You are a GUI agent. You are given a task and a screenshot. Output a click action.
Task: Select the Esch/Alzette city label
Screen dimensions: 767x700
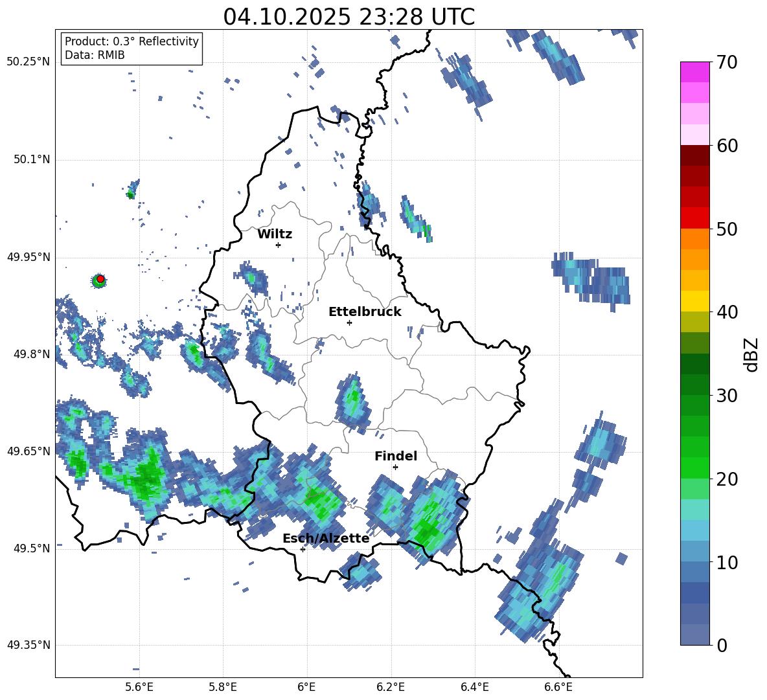[x=326, y=539]
